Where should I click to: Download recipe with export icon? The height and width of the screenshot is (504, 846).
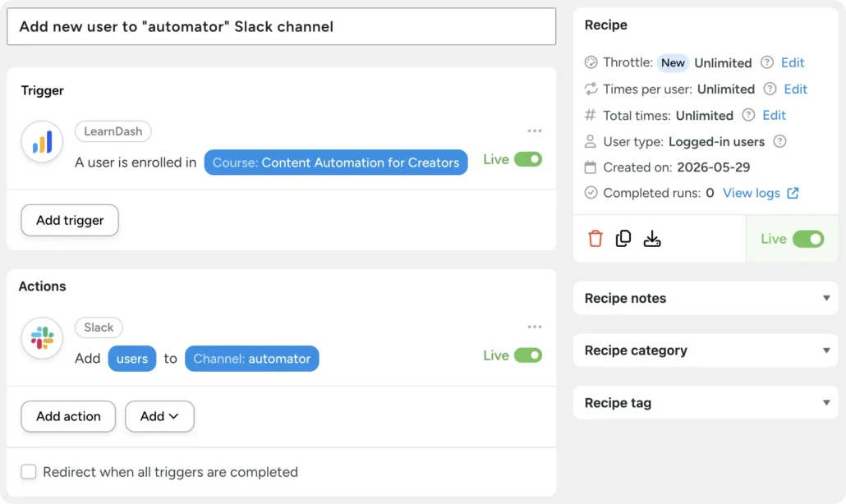click(x=652, y=238)
